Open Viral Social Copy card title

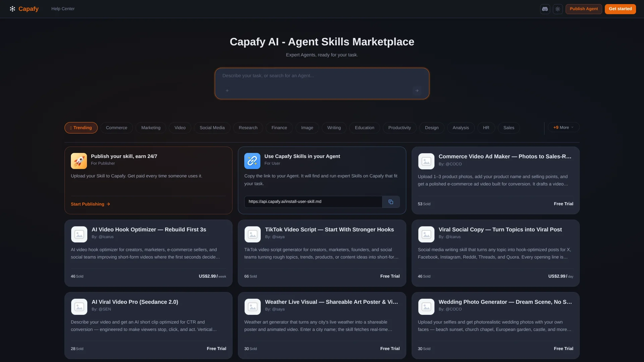[x=500, y=230]
